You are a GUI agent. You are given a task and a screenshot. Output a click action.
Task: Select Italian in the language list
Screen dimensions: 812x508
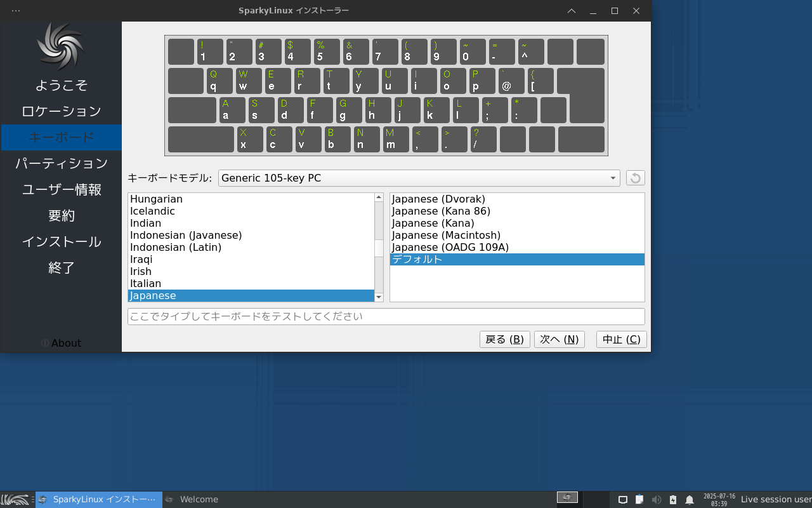(x=251, y=283)
